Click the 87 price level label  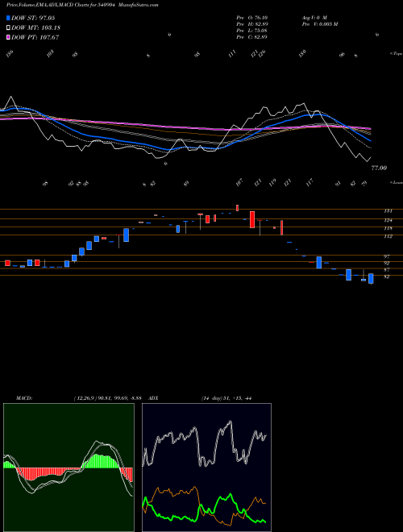pyautogui.click(x=386, y=270)
